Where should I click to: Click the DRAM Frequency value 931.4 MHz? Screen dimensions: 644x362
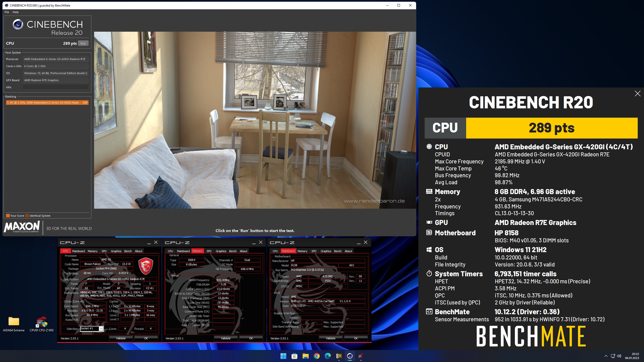tap(223, 280)
